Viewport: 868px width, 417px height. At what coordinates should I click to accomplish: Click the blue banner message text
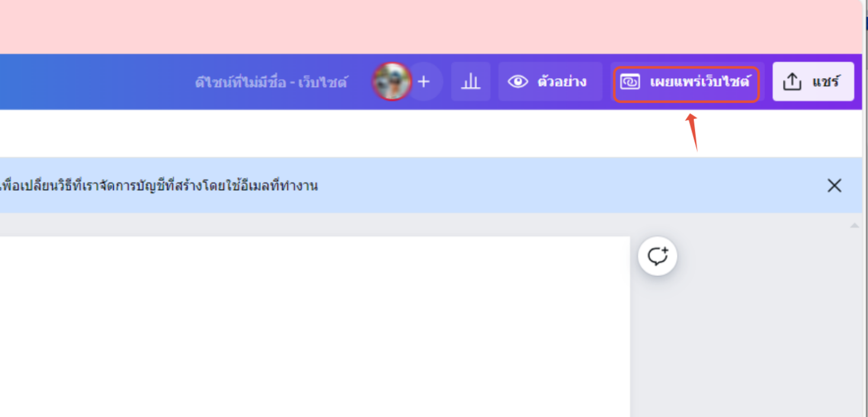(x=159, y=185)
